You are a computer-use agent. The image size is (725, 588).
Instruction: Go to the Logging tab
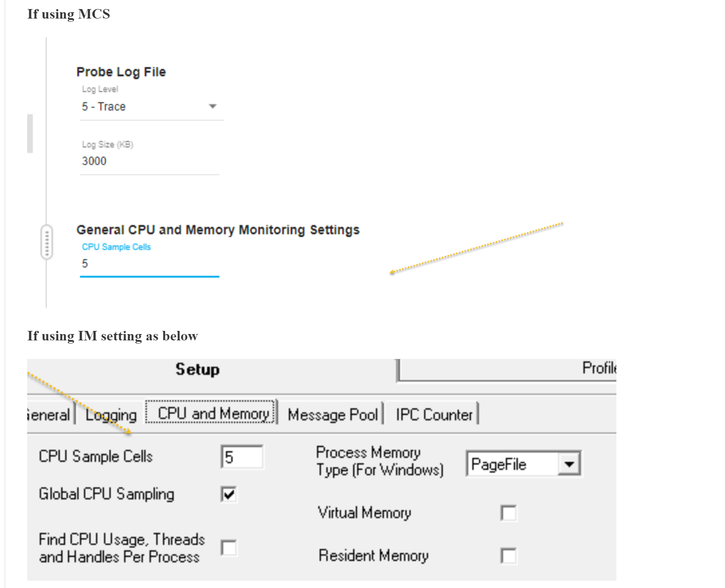[111, 415]
